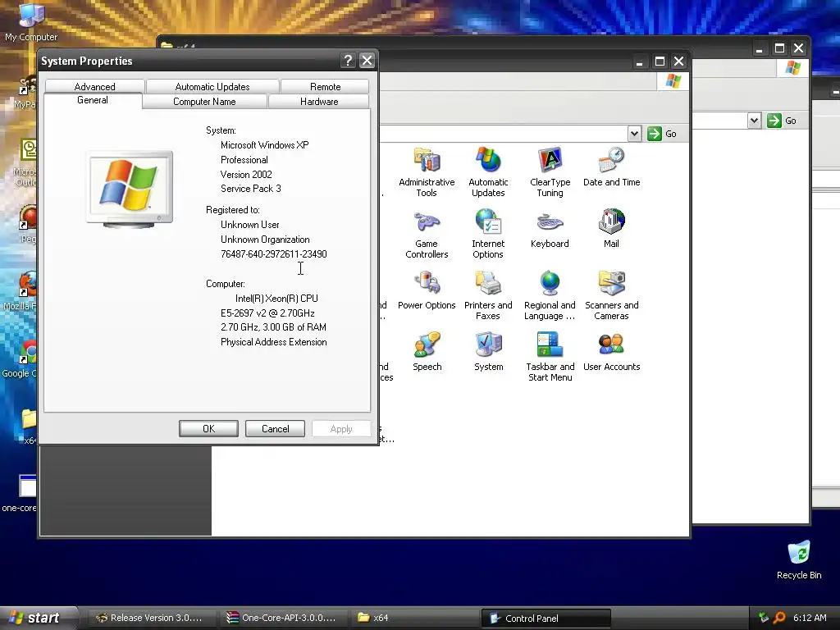Close the System Properties dialog
This screenshot has width=840, height=630.
point(367,61)
